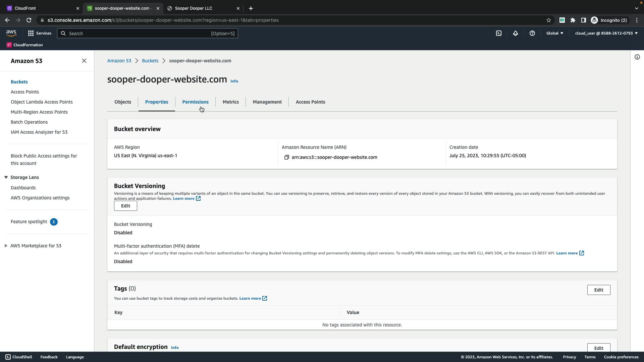This screenshot has height=362, width=644.
Task: Edit Bucket Versioning settings
Action: [125, 206]
